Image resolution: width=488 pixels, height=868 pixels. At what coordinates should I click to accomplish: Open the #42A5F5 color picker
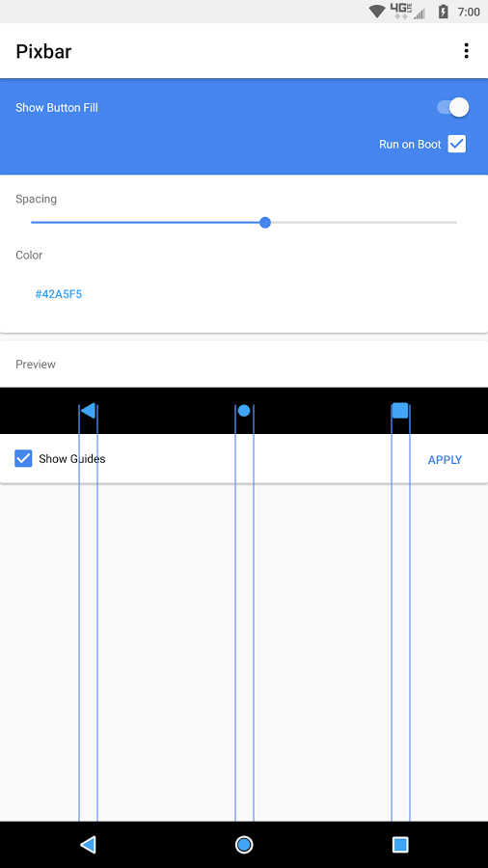pyautogui.click(x=59, y=294)
